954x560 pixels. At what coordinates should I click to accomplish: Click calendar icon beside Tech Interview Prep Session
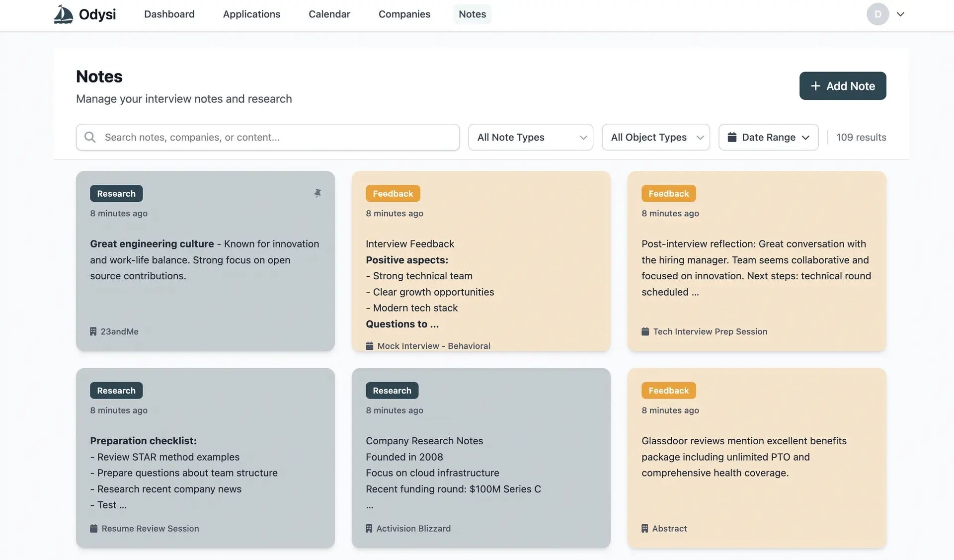pyautogui.click(x=645, y=331)
